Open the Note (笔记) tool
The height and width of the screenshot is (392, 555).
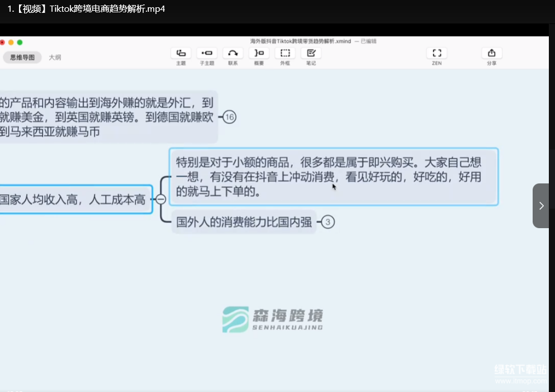tap(311, 53)
